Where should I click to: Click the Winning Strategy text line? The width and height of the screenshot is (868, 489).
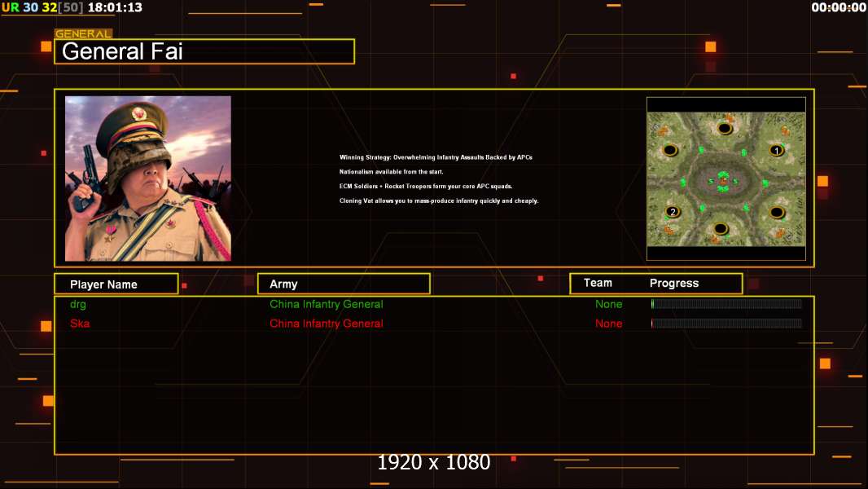(436, 157)
